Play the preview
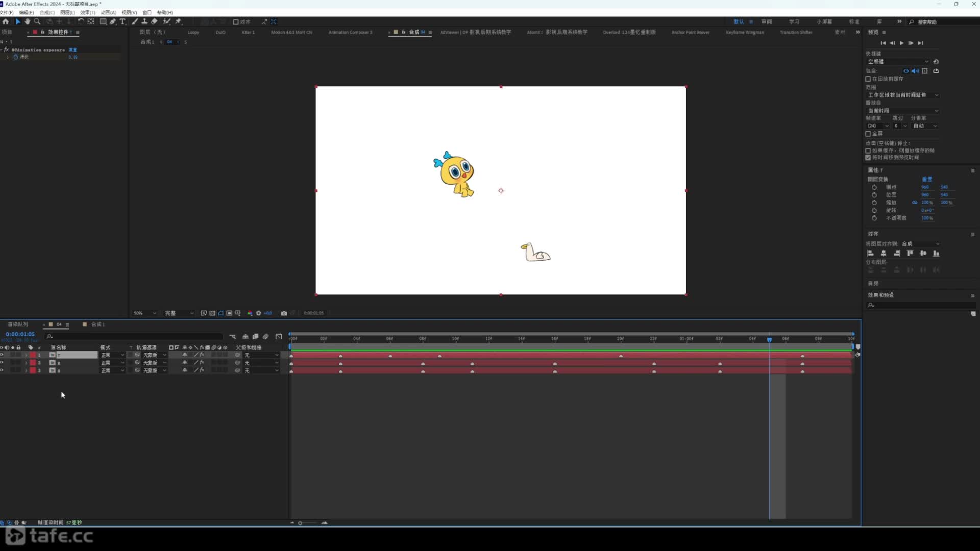Viewport: 980px width, 551px height. pyautogui.click(x=902, y=43)
